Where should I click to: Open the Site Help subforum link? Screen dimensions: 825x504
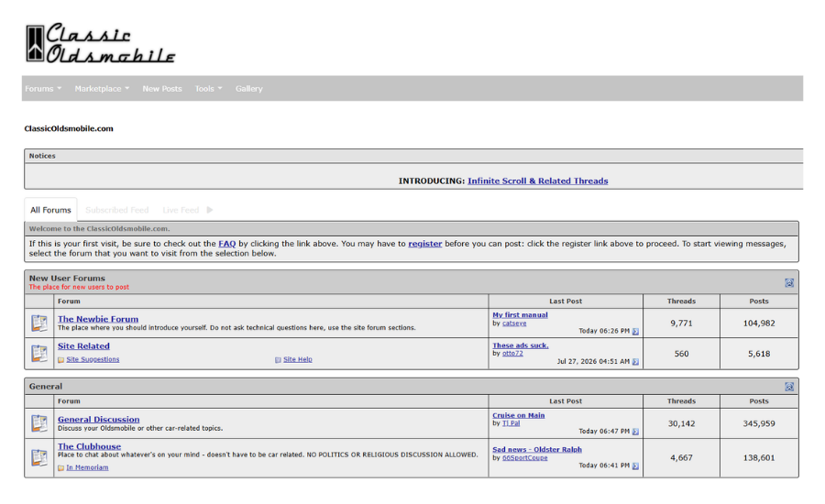298,359
